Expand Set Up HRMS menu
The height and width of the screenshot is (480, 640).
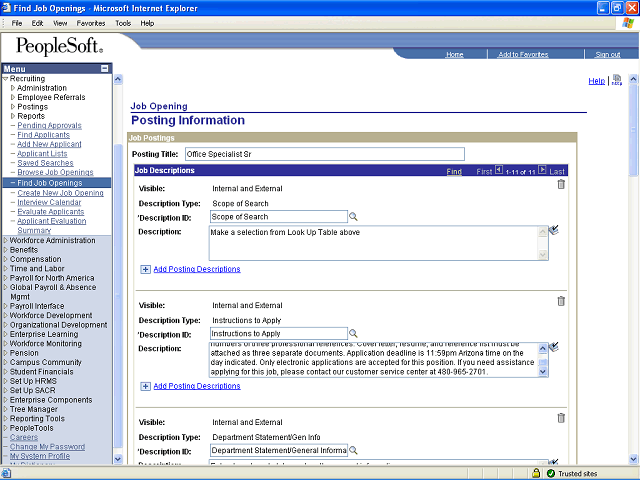point(5,381)
